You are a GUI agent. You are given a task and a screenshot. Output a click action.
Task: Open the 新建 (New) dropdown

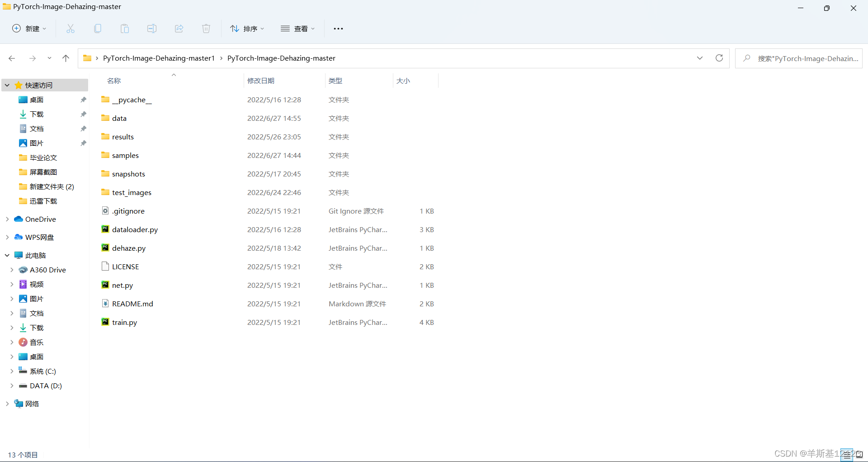click(x=29, y=29)
